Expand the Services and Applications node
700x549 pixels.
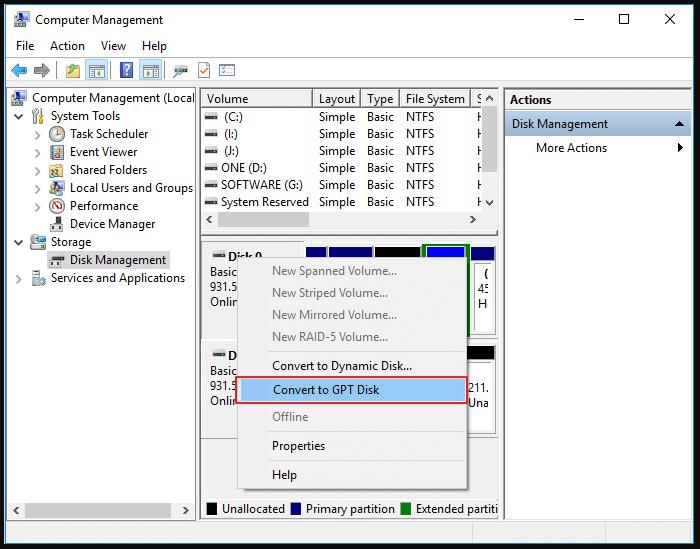pyautogui.click(x=20, y=278)
